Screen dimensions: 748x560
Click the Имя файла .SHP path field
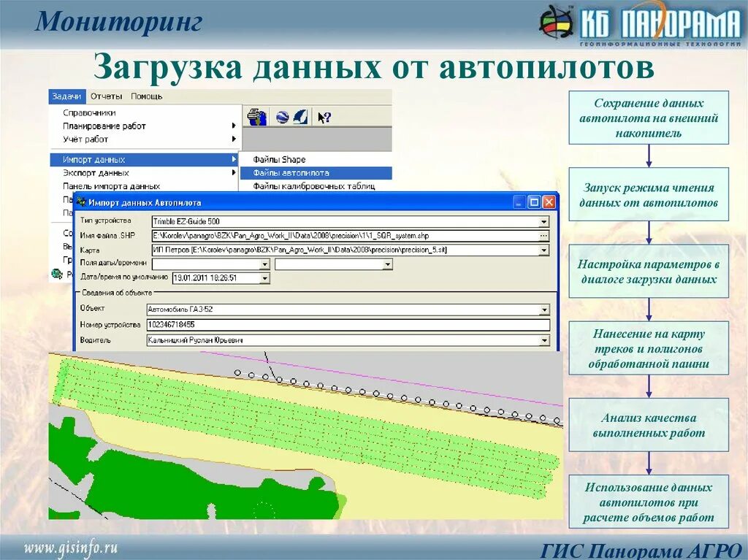[345, 236]
